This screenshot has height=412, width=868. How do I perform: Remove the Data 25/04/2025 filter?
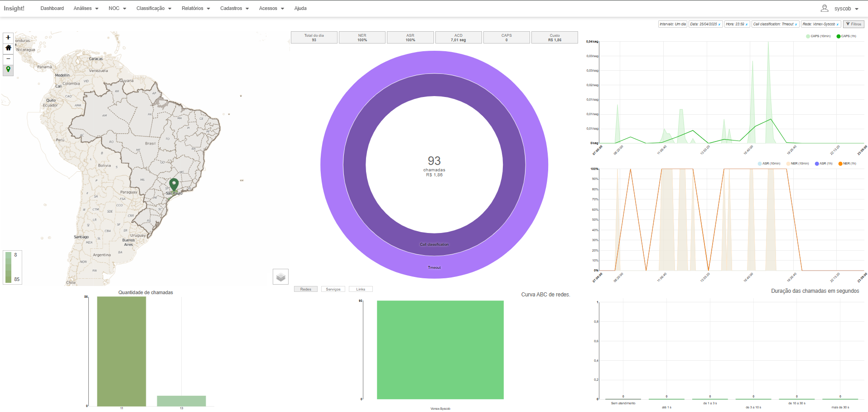(719, 24)
